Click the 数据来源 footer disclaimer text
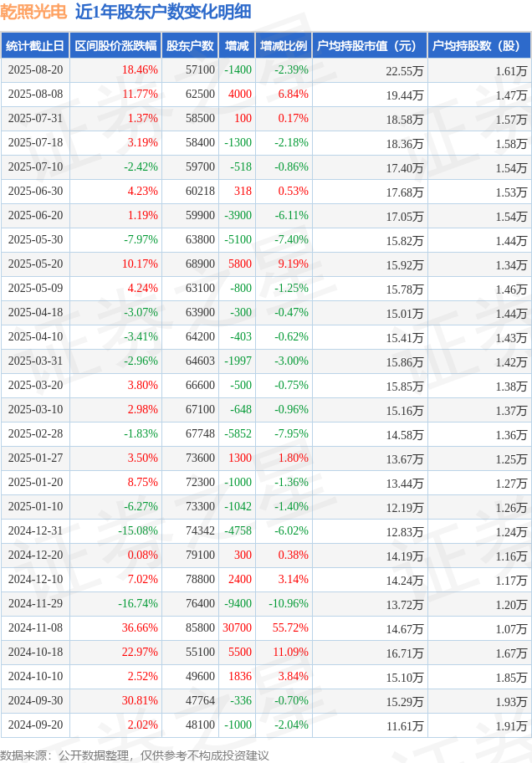532x763 pixels. [135, 755]
